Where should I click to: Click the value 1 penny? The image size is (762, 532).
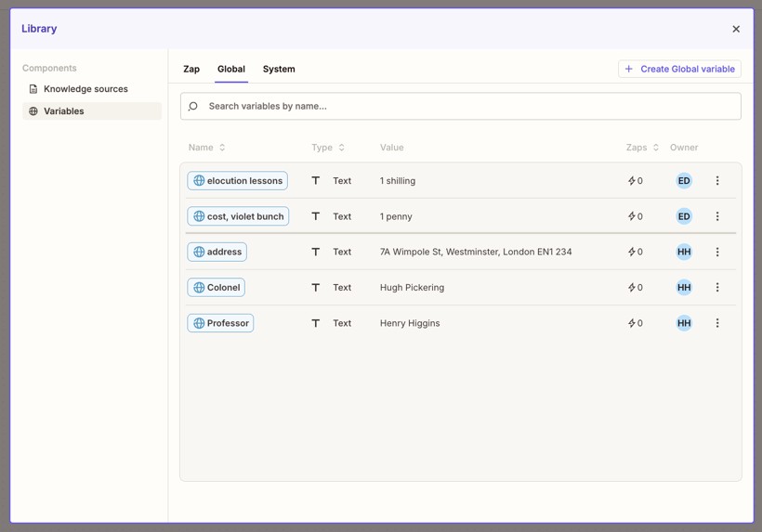[396, 216]
